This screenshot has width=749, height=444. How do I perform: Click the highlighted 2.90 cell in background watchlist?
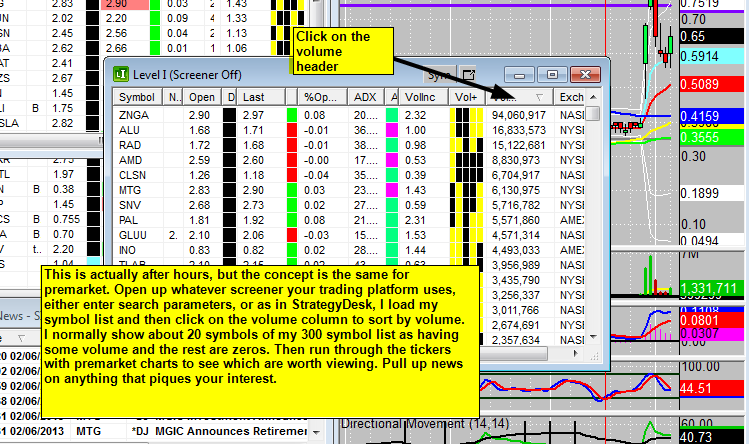coord(125,4)
